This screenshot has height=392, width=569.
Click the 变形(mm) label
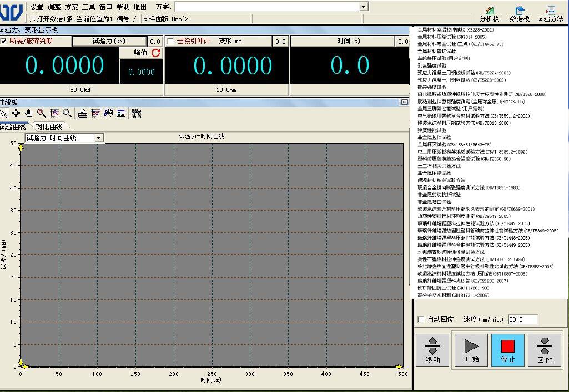231,41
